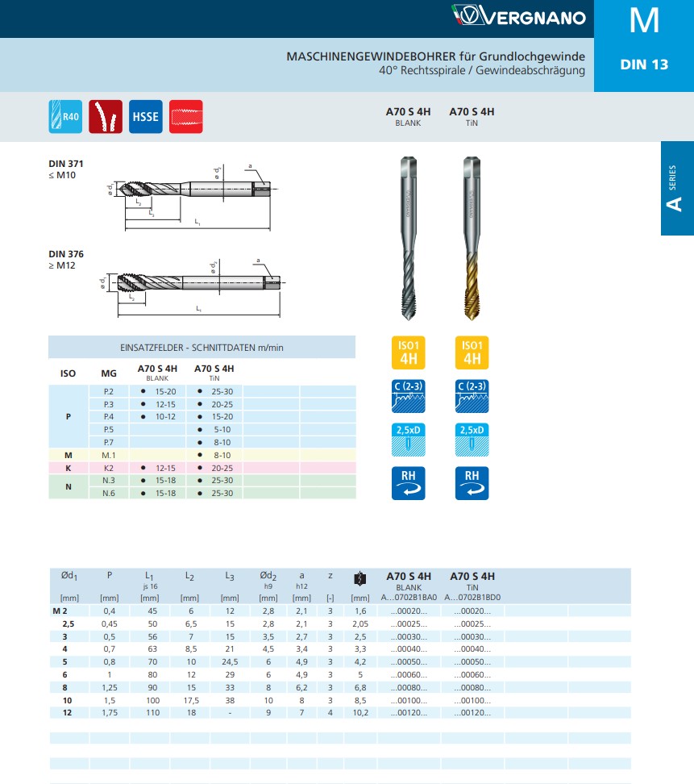Click the RH rotation icon under TiN tap

(x=472, y=483)
